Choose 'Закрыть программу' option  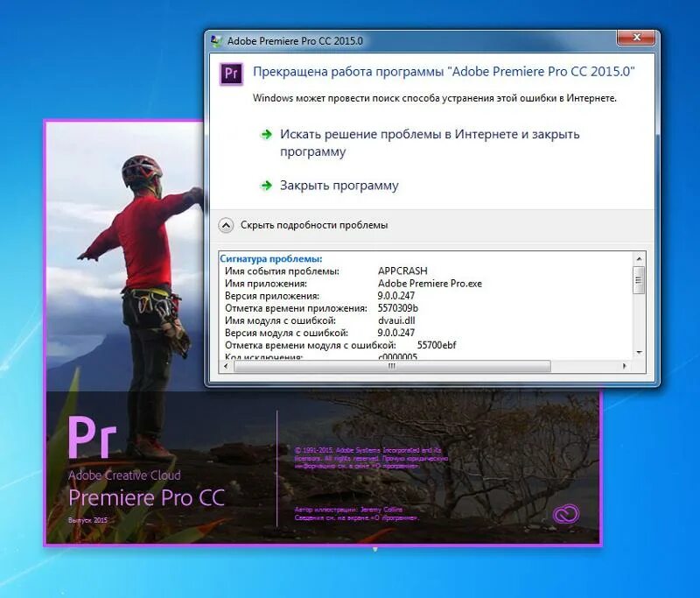pyautogui.click(x=339, y=186)
